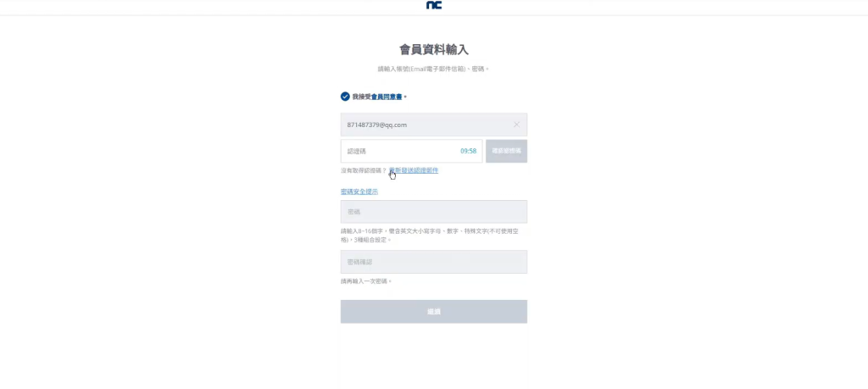Focus the 密碼 password input field
Viewport: 868px width, 389px height.
[x=434, y=212]
